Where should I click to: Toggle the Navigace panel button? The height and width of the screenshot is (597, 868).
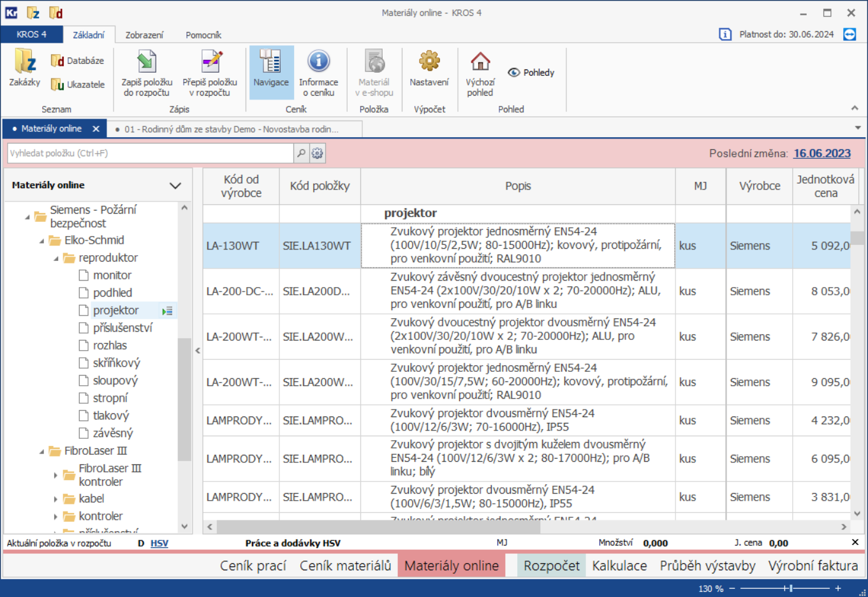[271, 71]
